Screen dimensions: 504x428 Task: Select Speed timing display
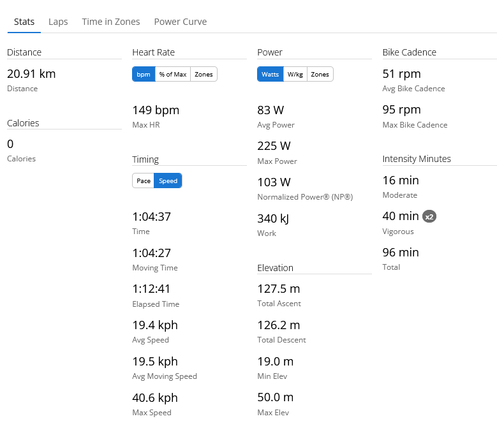(168, 181)
